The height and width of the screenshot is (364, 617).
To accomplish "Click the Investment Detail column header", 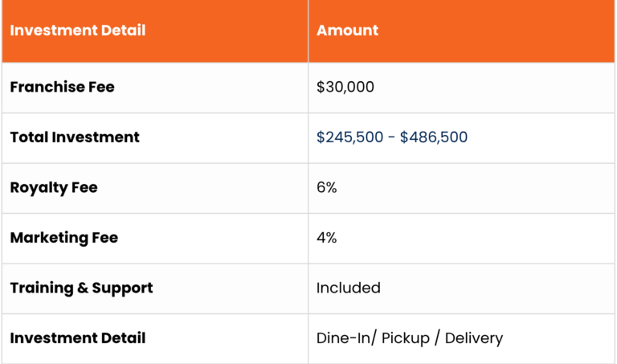I will coord(77,31).
